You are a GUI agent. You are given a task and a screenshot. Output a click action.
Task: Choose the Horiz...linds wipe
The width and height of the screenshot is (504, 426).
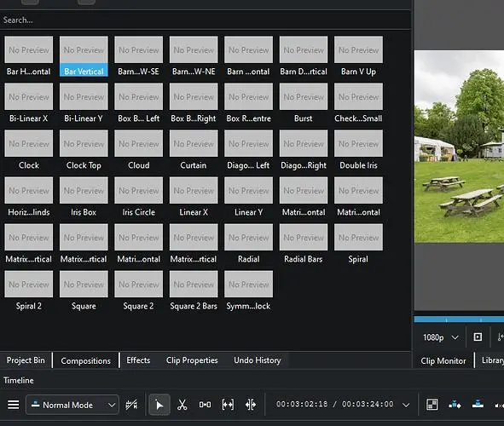(29, 197)
